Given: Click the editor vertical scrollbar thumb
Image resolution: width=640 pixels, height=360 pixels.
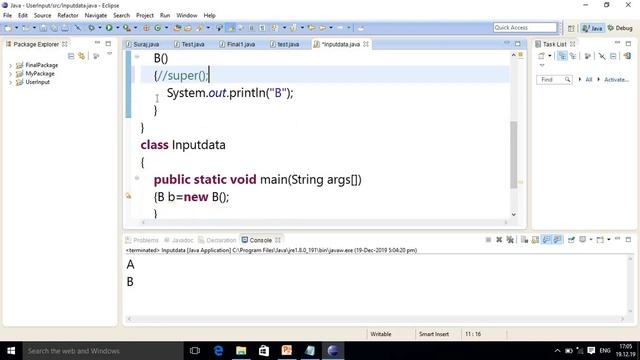Looking at the screenshot, I should tap(514, 155).
